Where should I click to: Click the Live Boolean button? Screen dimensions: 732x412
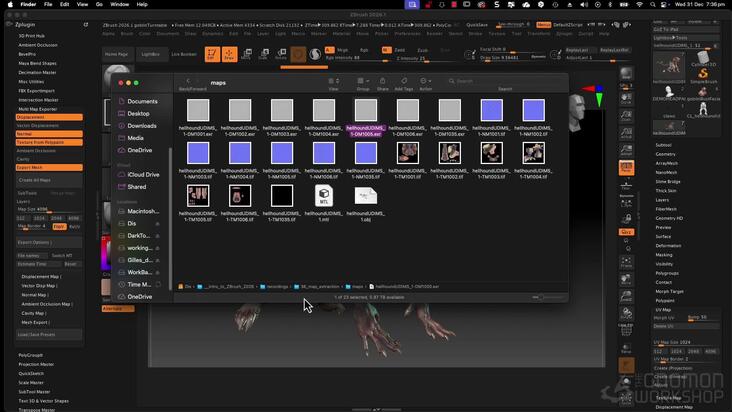[x=184, y=54]
